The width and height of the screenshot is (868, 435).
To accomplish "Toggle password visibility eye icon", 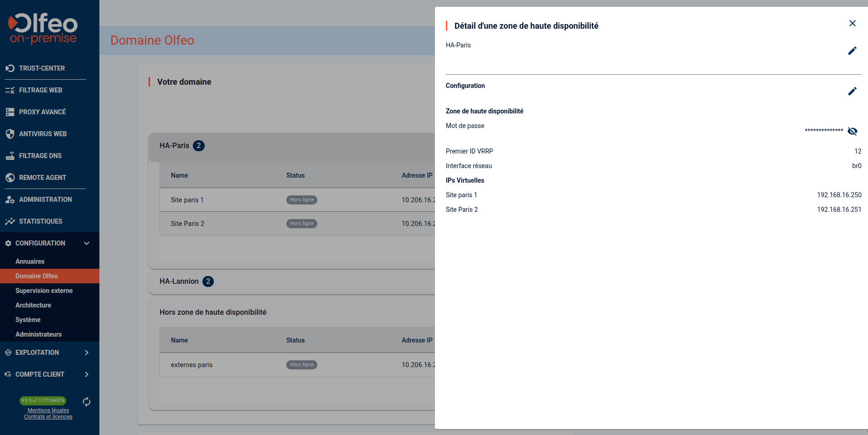I will tap(852, 131).
